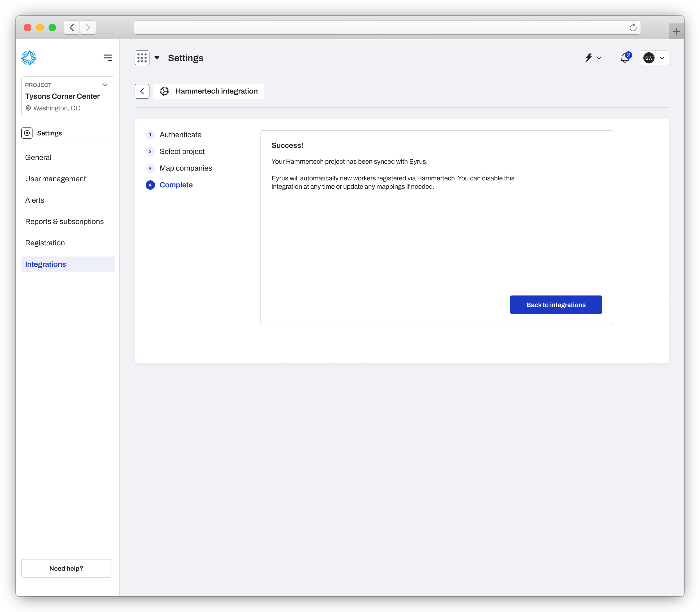Click the Hammertech integration gear icon
The image size is (700, 612).
164,91
